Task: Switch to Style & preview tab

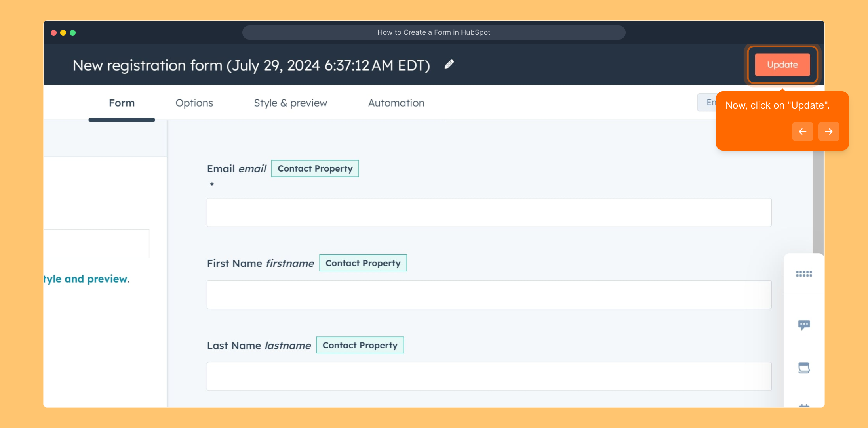Action: click(x=290, y=103)
